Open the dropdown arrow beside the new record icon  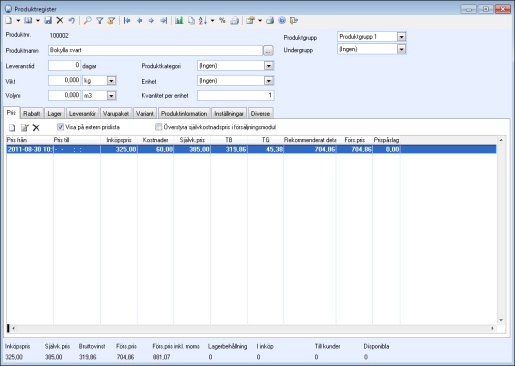18,21
